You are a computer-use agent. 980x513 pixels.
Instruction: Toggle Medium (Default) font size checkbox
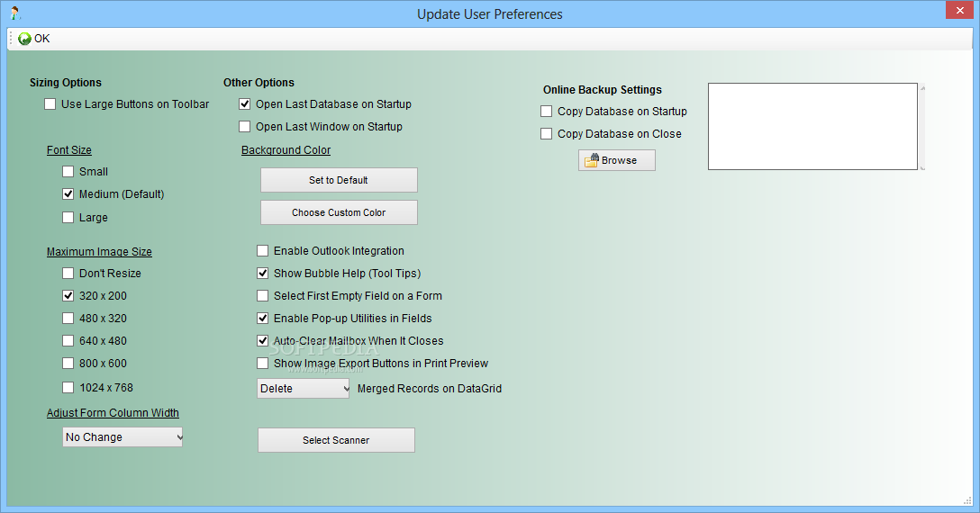68,194
